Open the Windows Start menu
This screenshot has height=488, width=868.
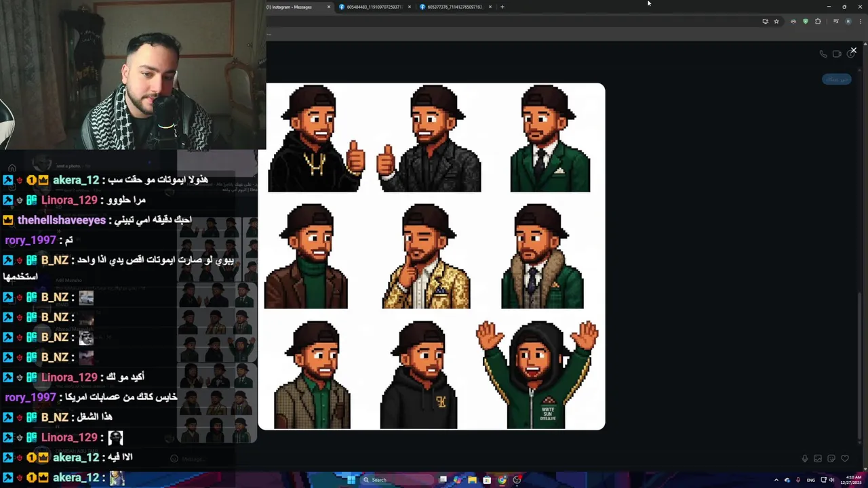[x=351, y=480]
